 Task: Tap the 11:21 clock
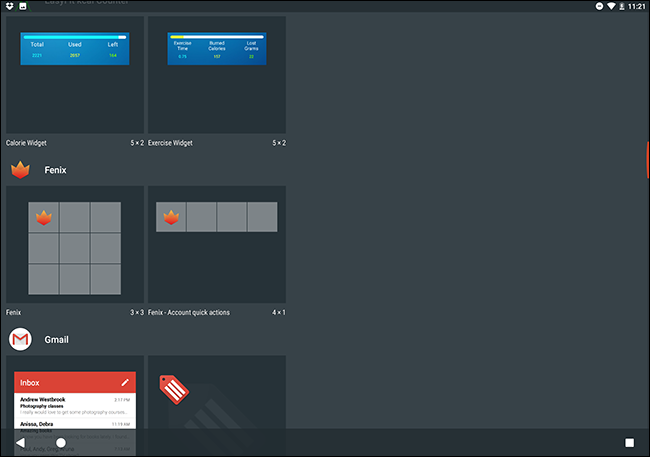tap(637, 6)
